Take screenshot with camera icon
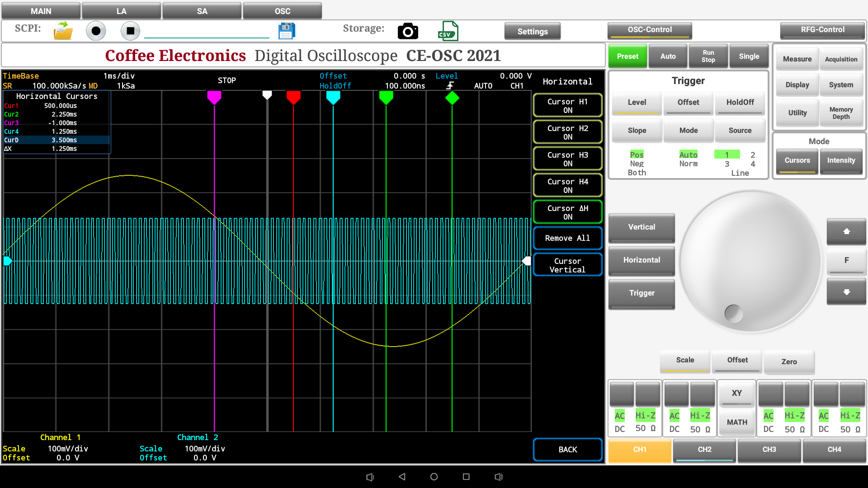 (408, 31)
